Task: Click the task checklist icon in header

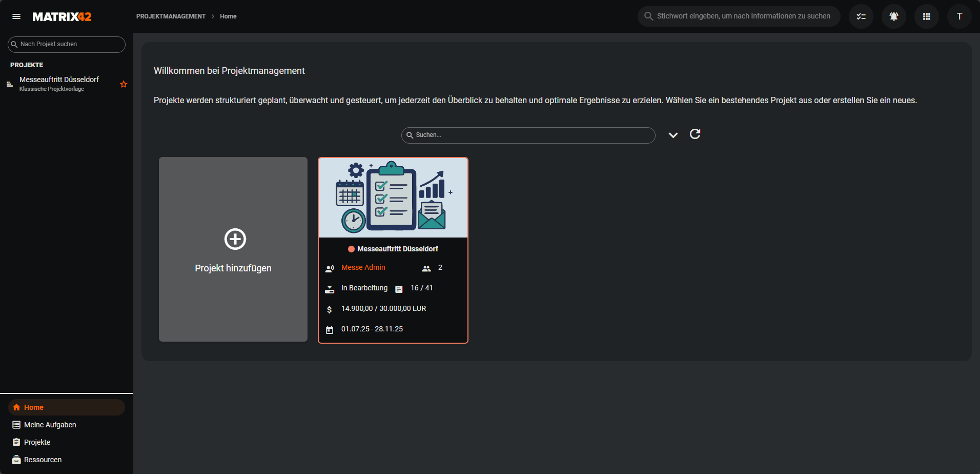Action: [861, 16]
